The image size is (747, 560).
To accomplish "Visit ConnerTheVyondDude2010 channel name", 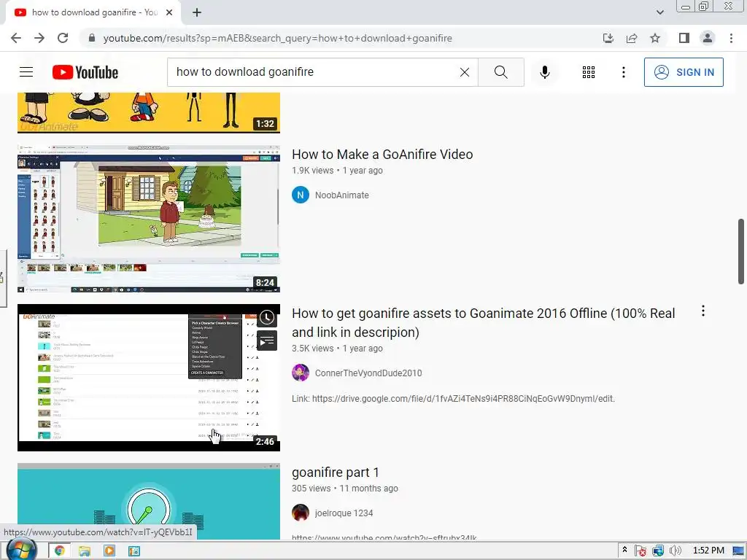I will [x=368, y=373].
